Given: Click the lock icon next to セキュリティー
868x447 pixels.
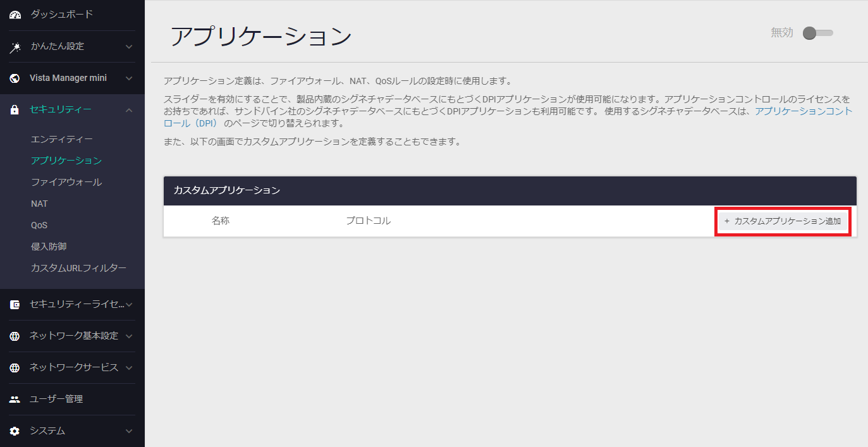Looking at the screenshot, I should point(15,110).
